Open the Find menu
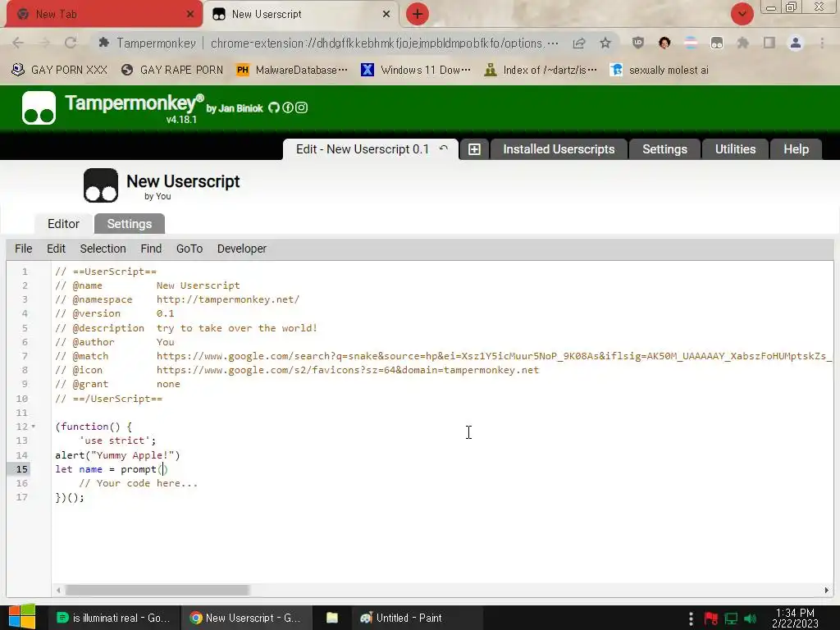The width and height of the screenshot is (840, 630). coord(151,249)
